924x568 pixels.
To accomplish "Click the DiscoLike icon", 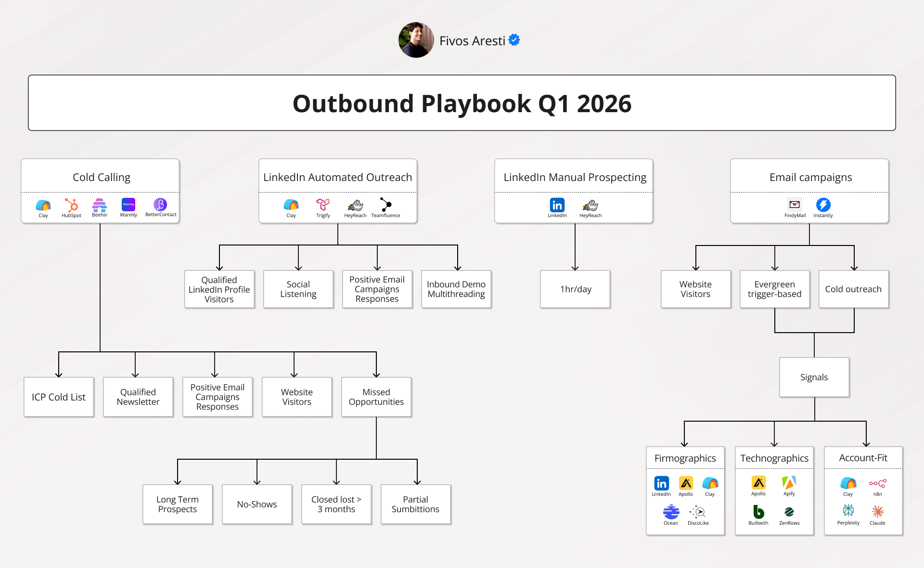I will (698, 512).
